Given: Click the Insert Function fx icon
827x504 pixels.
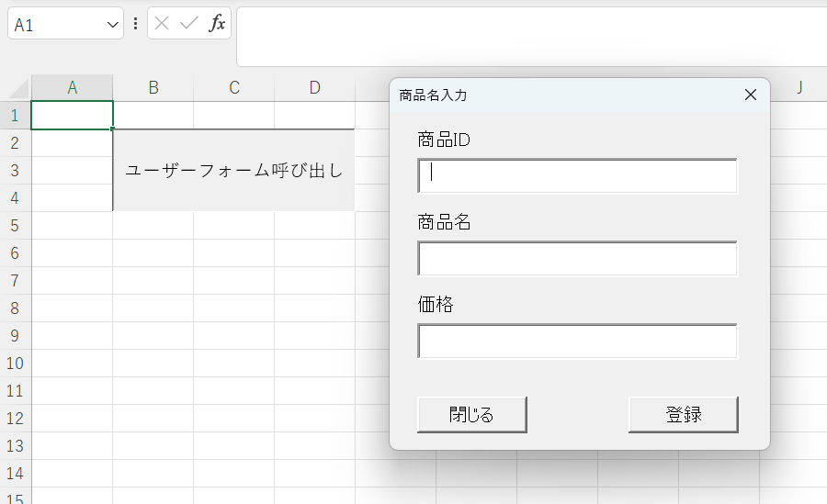Looking at the screenshot, I should click(x=217, y=23).
